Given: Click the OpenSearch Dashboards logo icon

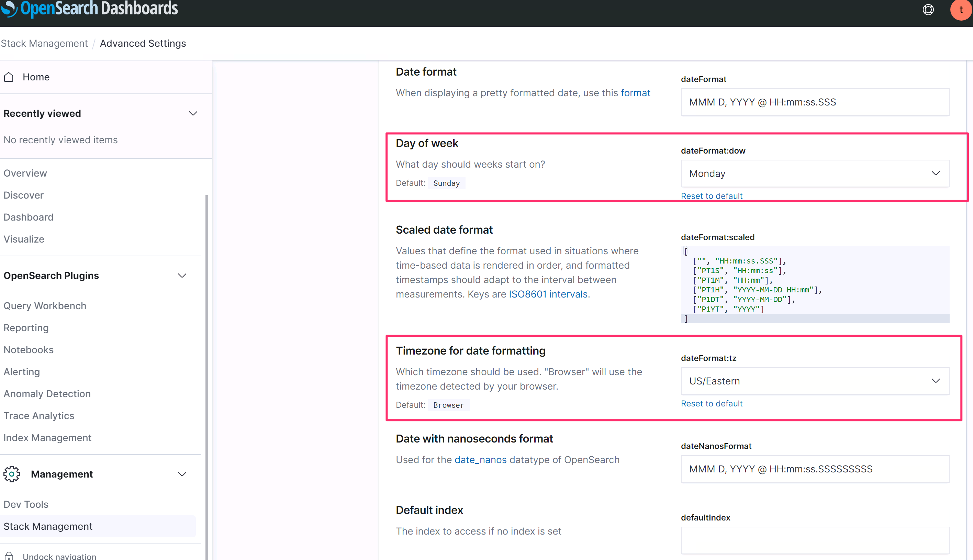Looking at the screenshot, I should [x=9, y=9].
